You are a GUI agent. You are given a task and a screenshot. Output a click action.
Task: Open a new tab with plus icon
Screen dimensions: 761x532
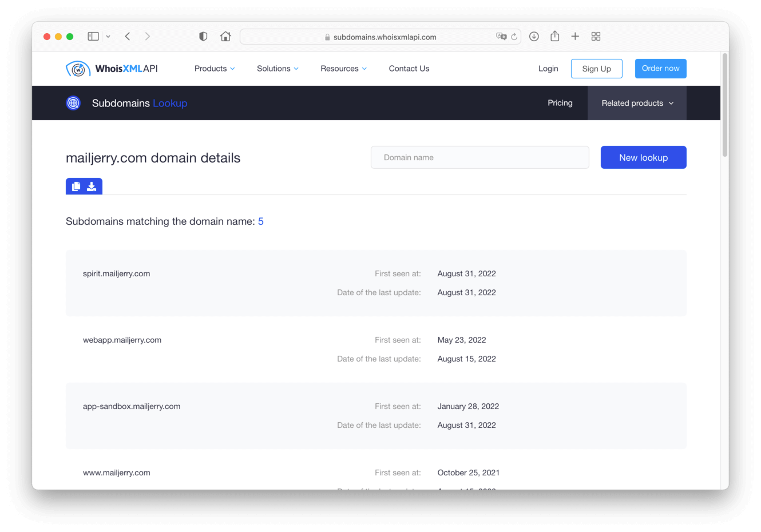click(575, 37)
